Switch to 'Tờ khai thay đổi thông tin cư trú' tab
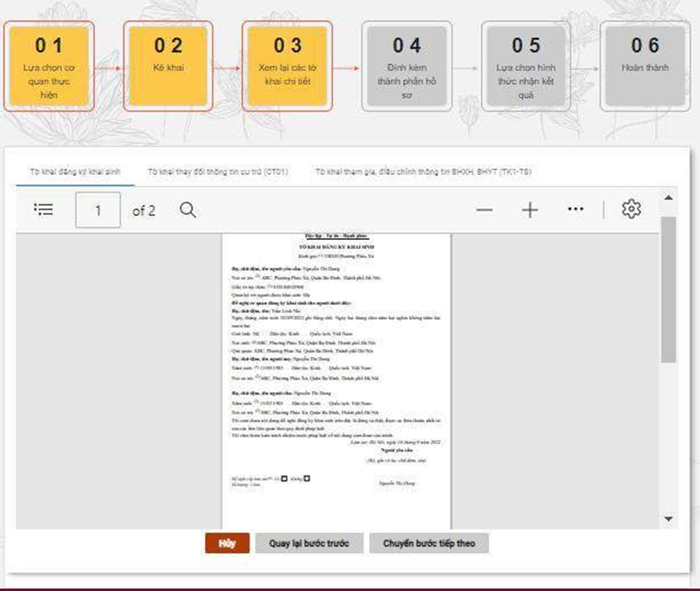Viewport: 700px width, 591px height. [x=218, y=172]
